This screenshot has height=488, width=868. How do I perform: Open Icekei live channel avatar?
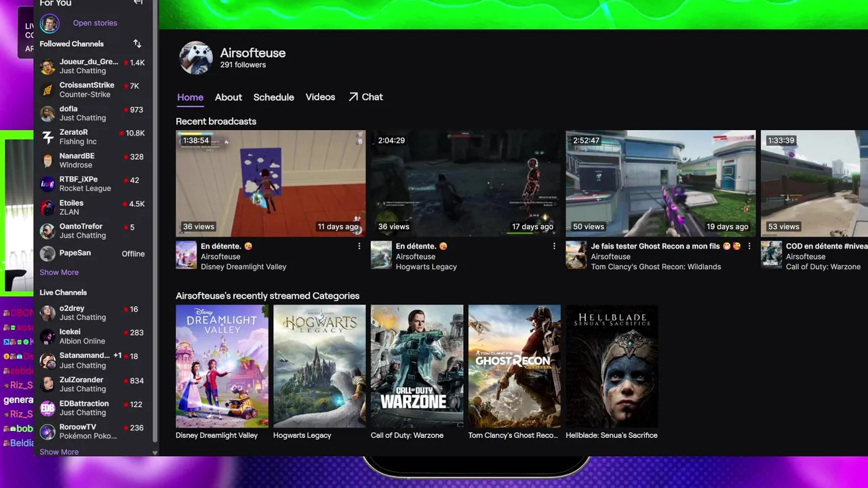[47, 337]
